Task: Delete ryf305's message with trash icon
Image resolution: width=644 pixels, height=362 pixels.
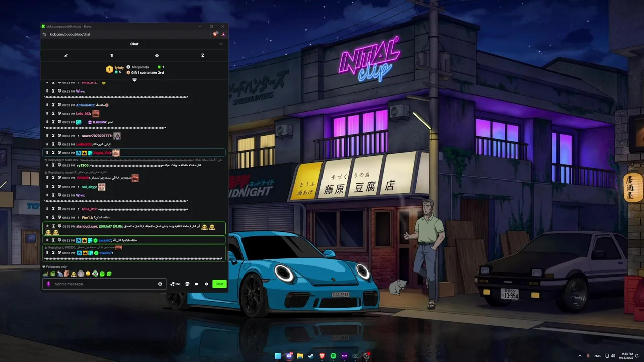Action: (47, 165)
